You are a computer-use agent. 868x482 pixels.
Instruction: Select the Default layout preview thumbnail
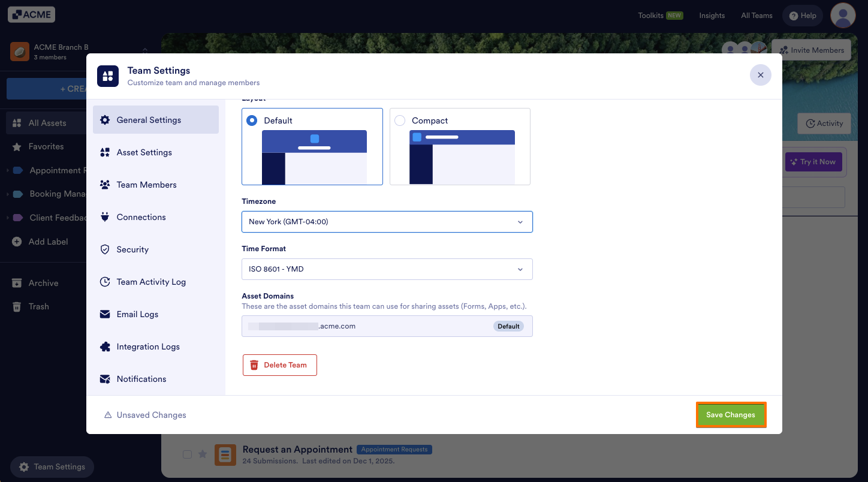pyautogui.click(x=314, y=157)
